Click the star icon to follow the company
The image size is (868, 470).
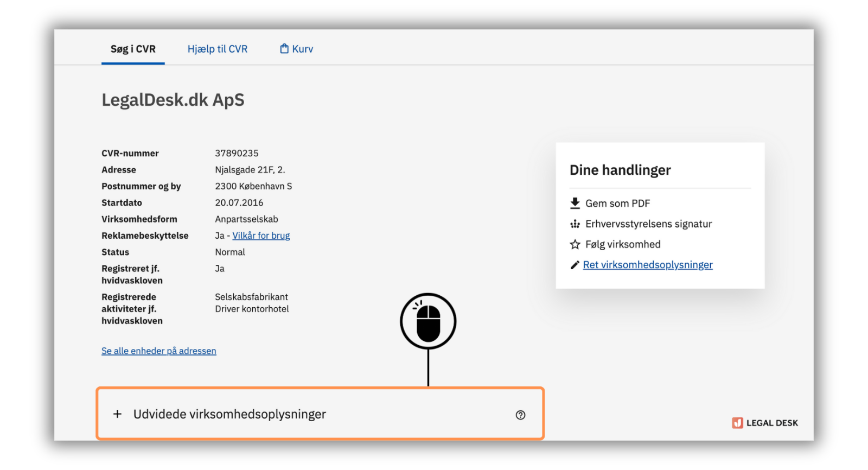tap(575, 244)
